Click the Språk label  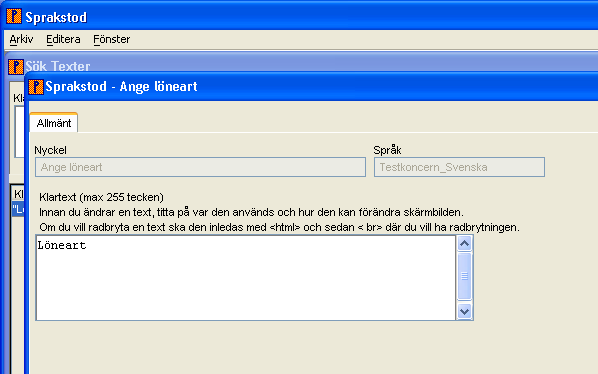(x=387, y=150)
